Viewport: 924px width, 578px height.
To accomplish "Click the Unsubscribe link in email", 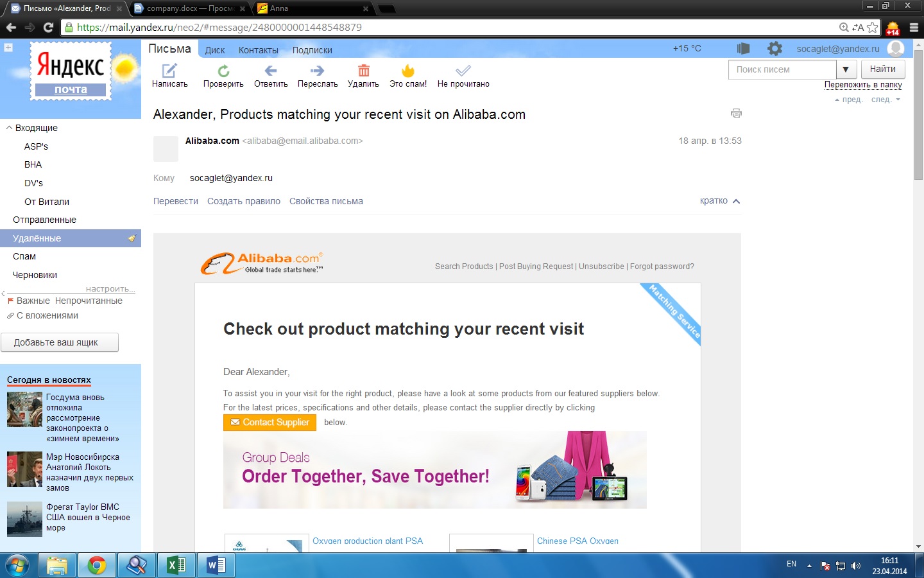I will (x=601, y=267).
